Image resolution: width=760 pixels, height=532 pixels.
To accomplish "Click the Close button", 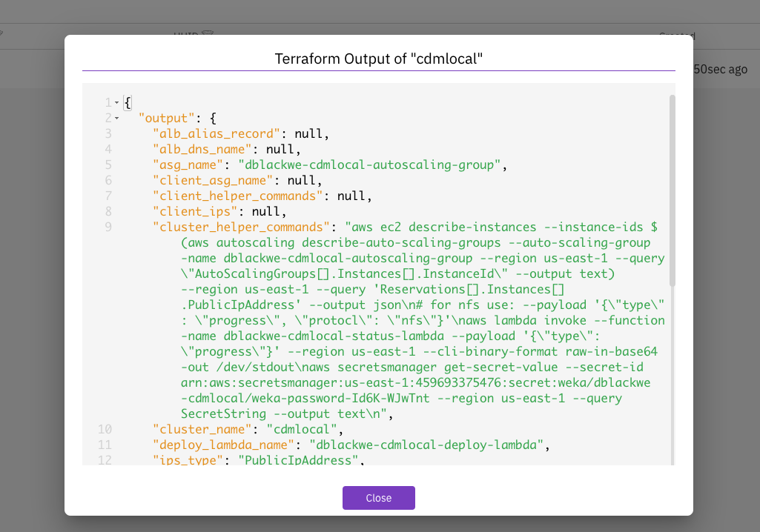I will [378, 498].
